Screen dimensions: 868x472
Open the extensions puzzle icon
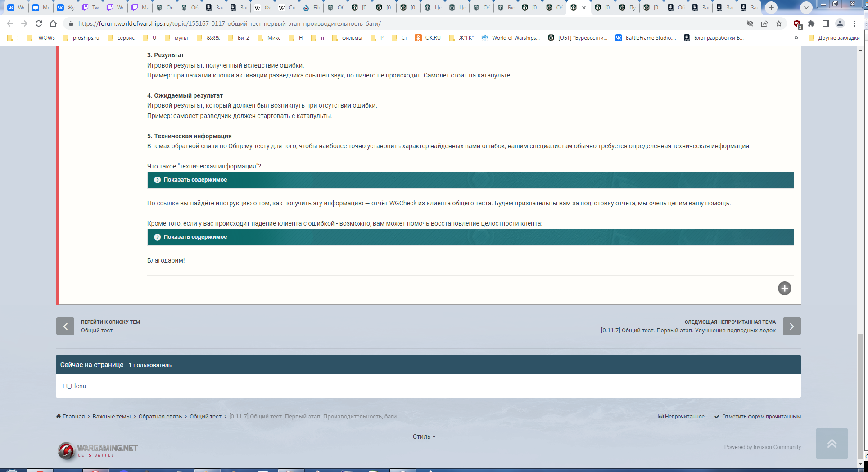point(811,23)
